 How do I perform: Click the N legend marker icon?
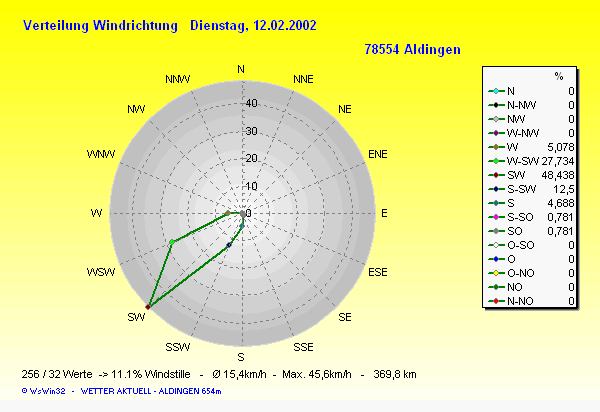[497, 90]
